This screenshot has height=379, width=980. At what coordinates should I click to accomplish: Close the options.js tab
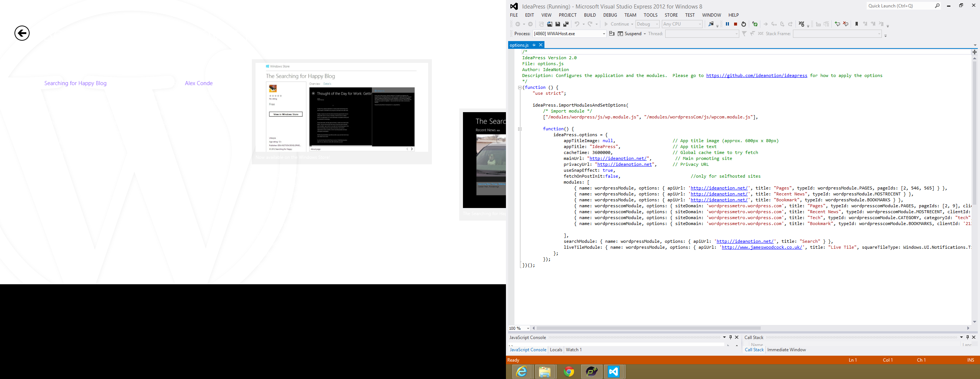(x=541, y=45)
